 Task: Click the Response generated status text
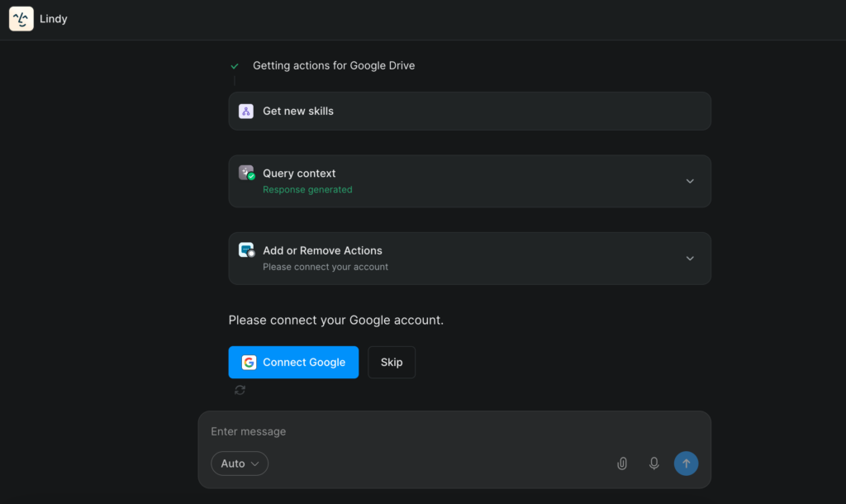307,189
